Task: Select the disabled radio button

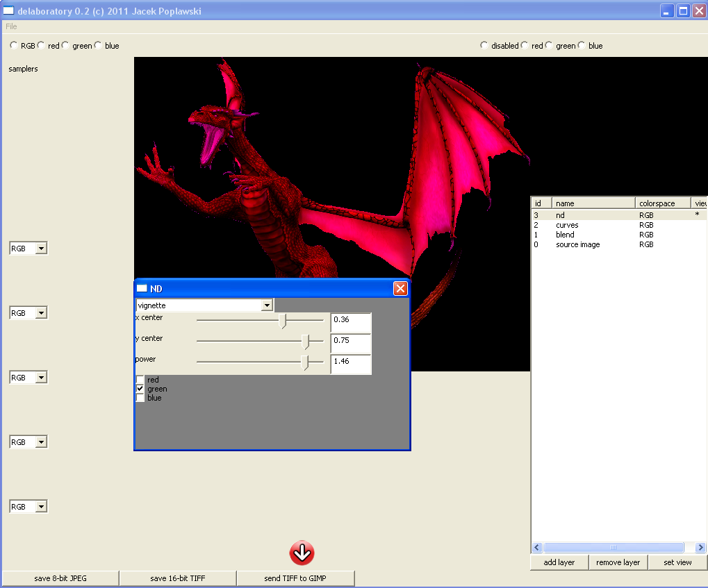Action: click(x=484, y=45)
